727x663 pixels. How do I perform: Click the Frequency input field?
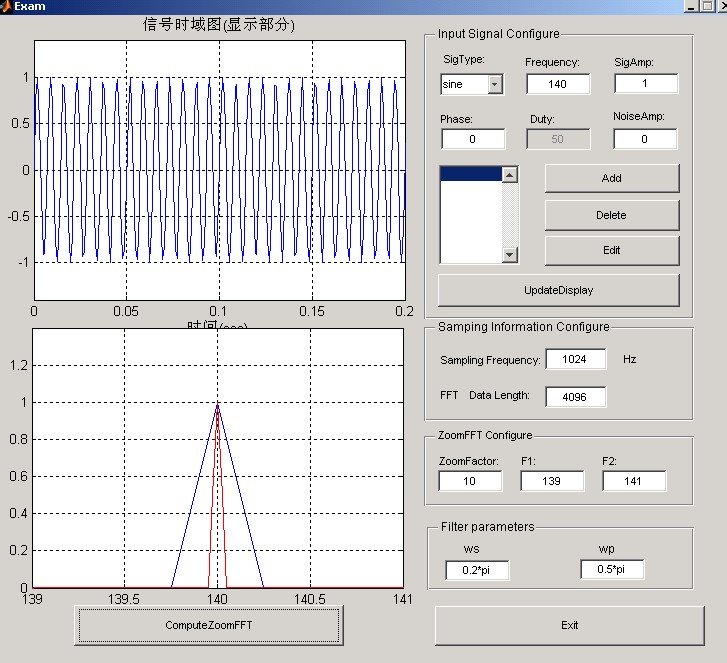coord(557,84)
